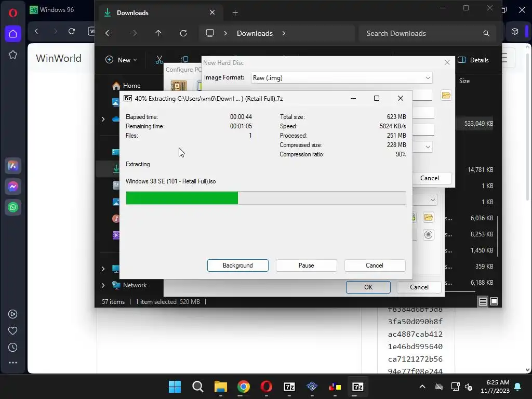Add a new Explorer tab

tap(235, 13)
